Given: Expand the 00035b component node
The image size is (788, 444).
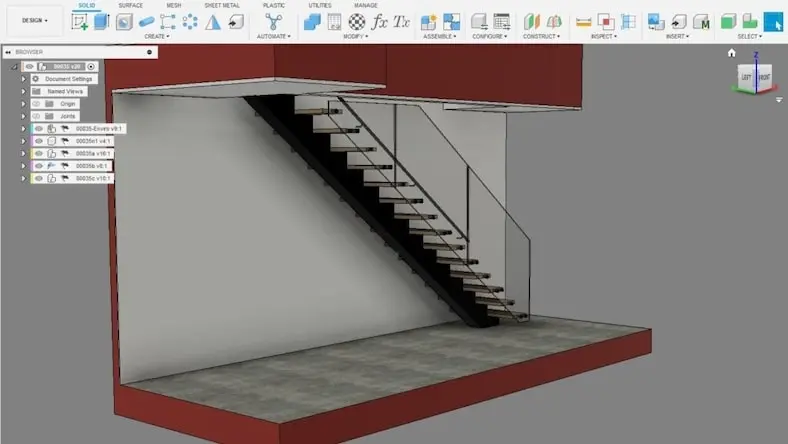Looking at the screenshot, I should point(23,166).
